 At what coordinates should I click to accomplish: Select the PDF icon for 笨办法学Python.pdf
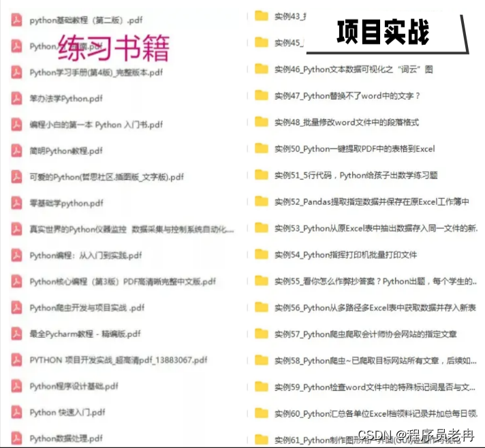pos(17,99)
